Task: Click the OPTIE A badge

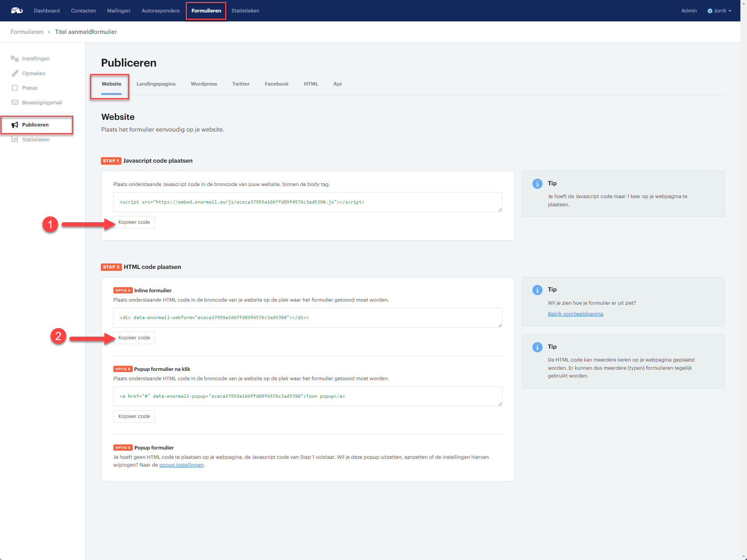Action: 123,290
